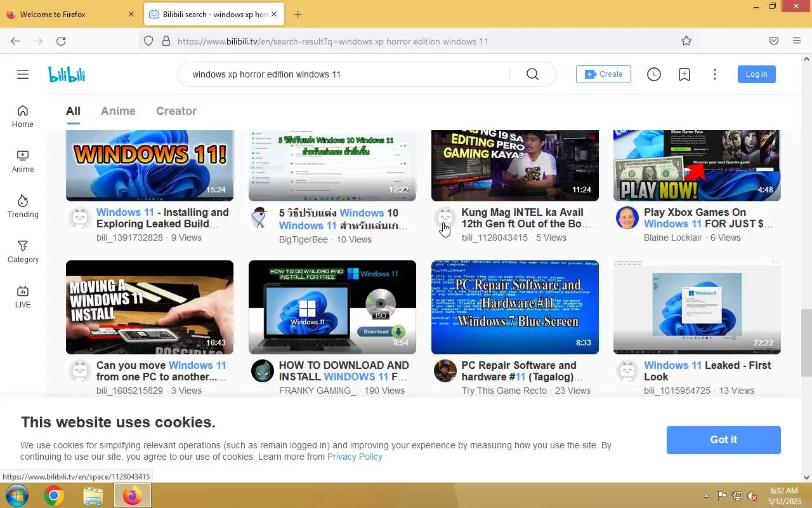Open Try This Game Recto avatar

point(445,371)
